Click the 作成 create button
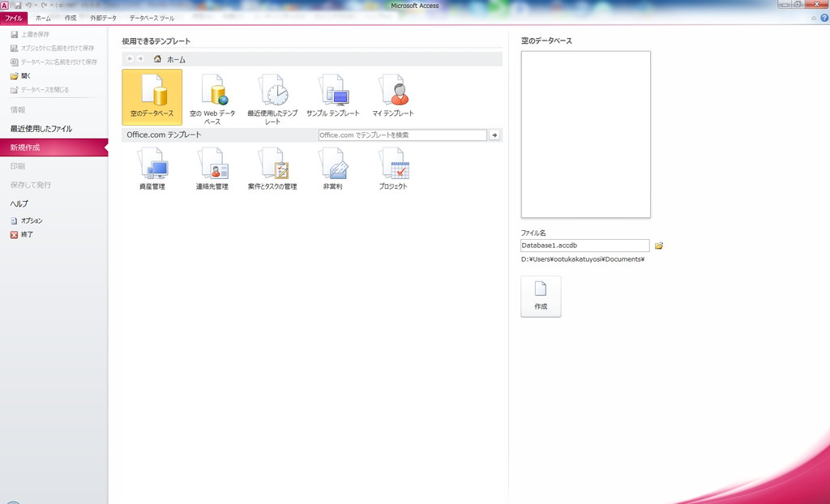The width and height of the screenshot is (830, 504). [541, 297]
